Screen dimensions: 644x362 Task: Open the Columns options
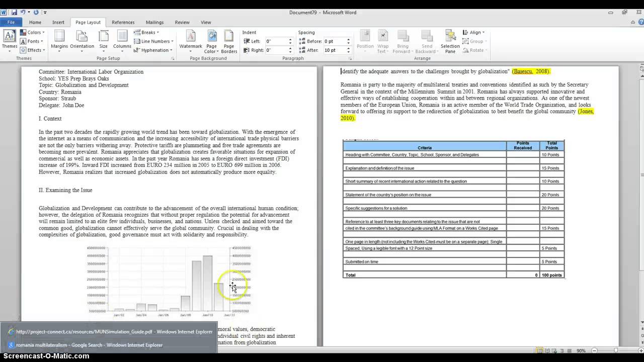[x=122, y=40]
